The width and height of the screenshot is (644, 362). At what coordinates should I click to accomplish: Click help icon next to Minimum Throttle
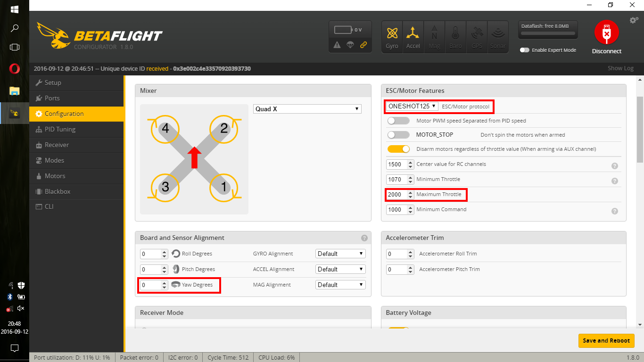click(615, 181)
